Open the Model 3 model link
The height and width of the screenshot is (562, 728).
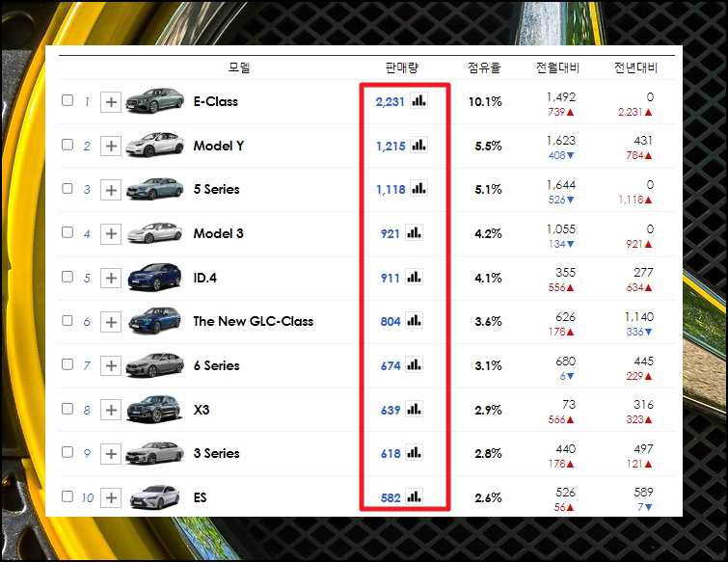click(218, 233)
